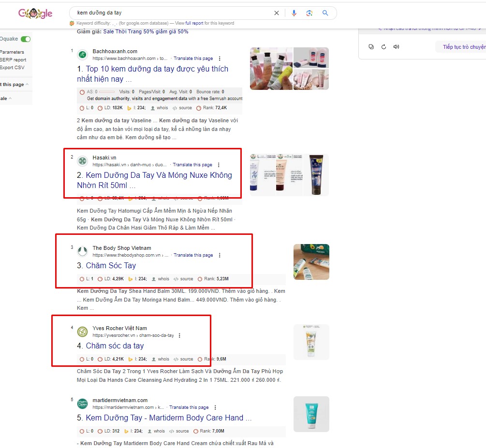Start voice search with the microphone icon

[x=295, y=13]
